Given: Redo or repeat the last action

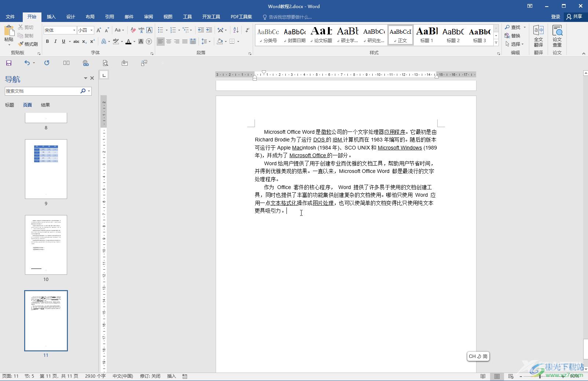Looking at the screenshot, I should click(x=47, y=63).
